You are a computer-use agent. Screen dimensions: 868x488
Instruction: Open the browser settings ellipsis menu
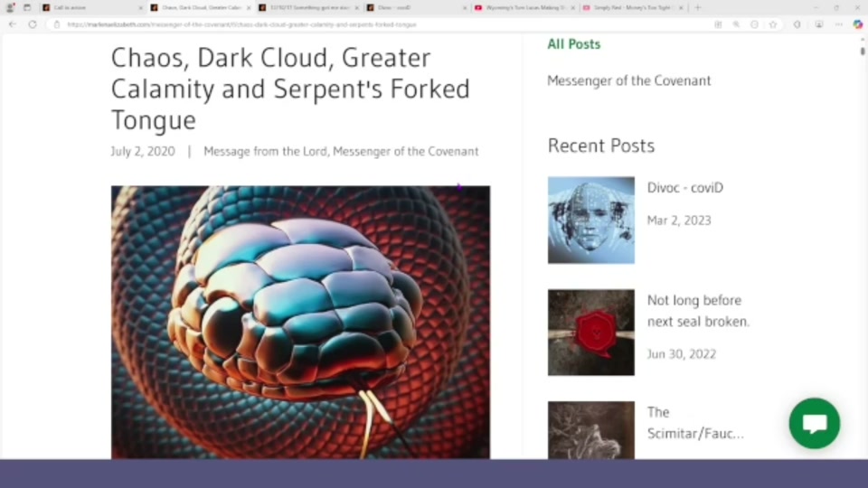coord(839,24)
